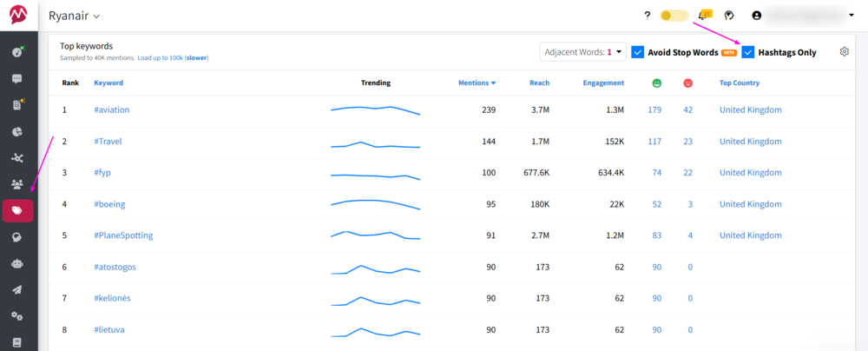Uncheck the Avoid Stop Words checkbox

(637, 52)
